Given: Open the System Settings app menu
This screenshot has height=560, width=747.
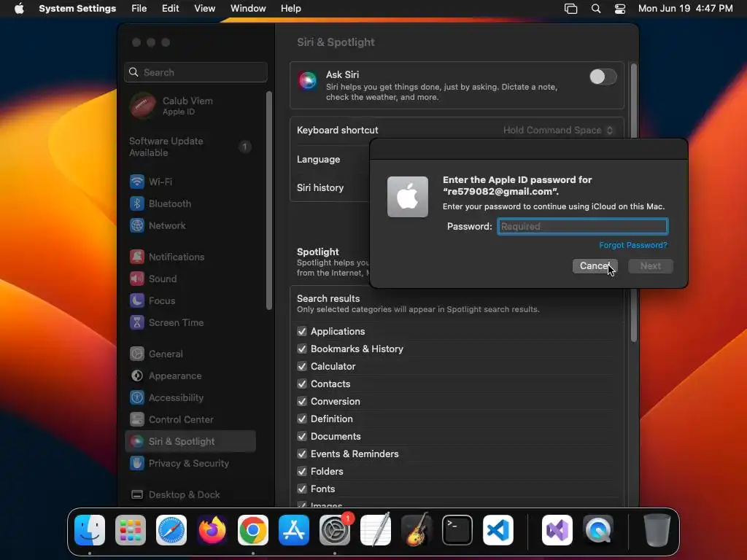Looking at the screenshot, I should pyautogui.click(x=77, y=9).
